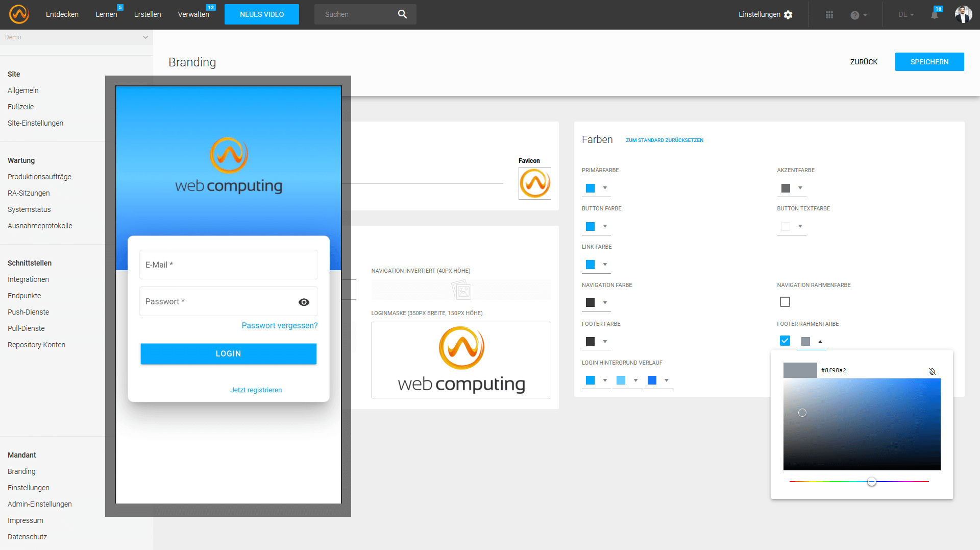Viewport: 980px width, 550px height.
Task: Open Produktionsaufträge in the sidebar
Action: point(39,177)
